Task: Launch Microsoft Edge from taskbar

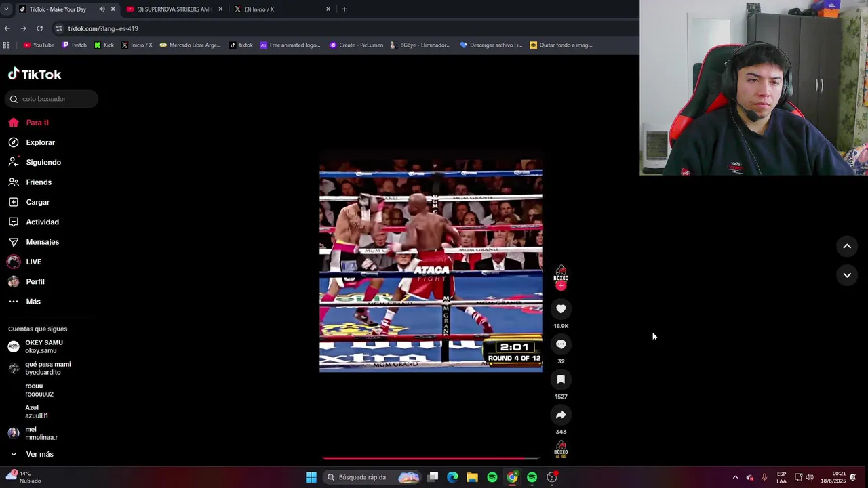Action: point(452,477)
